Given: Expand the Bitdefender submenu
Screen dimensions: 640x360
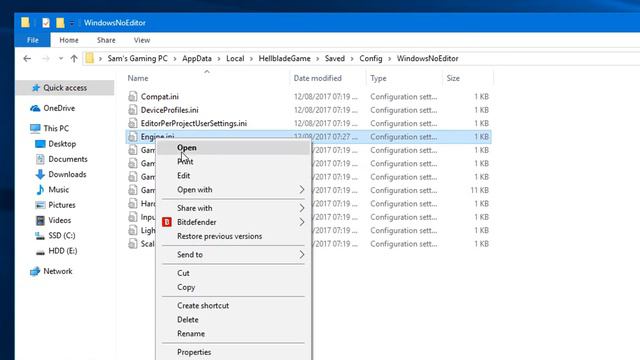Looking at the screenshot, I should (234, 222).
